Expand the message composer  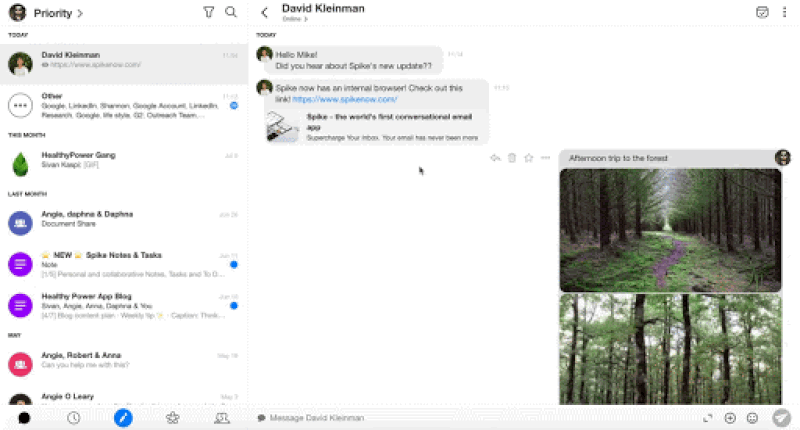tap(708, 418)
